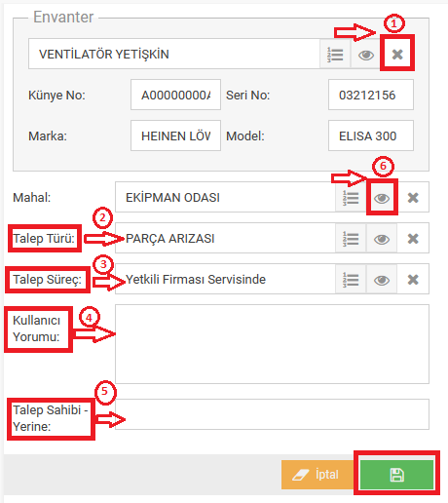Image resolution: width=448 pixels, height=503 pixels.
Task: Open list picker for Talep Türü
Action: click(x=351, y=238)
